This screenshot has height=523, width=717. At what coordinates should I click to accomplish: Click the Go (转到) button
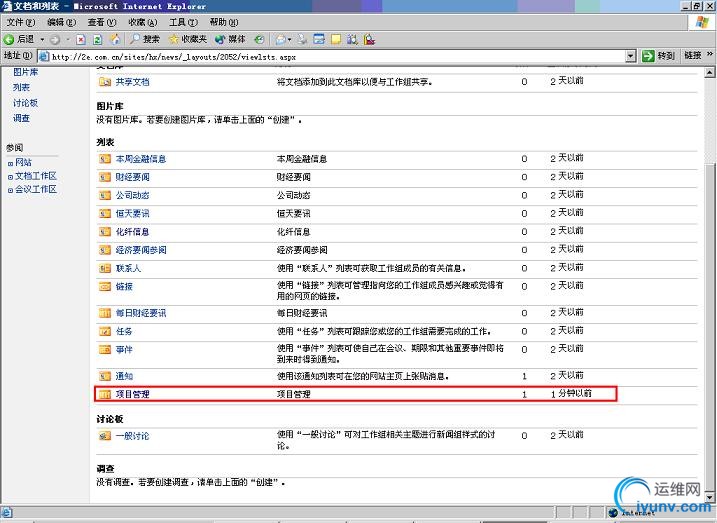[658, 56]
